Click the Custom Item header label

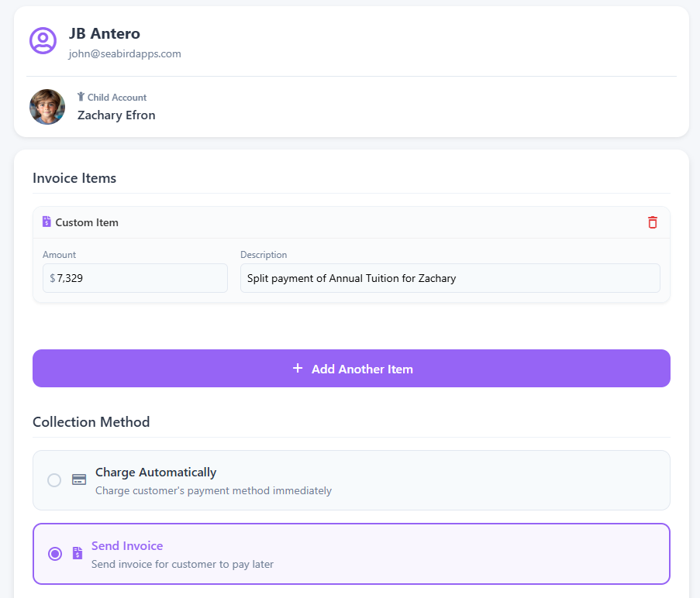coord(87,222)
